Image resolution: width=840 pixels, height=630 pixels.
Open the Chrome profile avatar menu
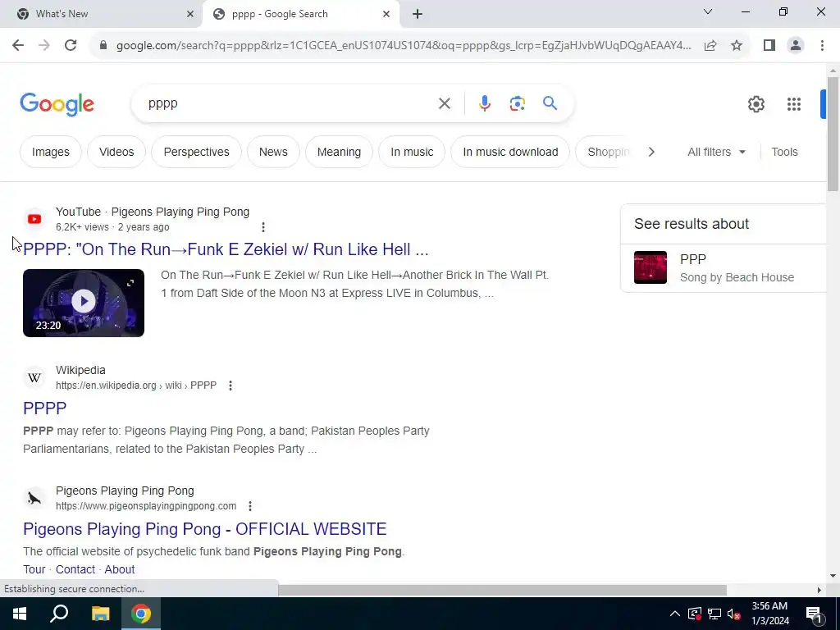[796, 46]
